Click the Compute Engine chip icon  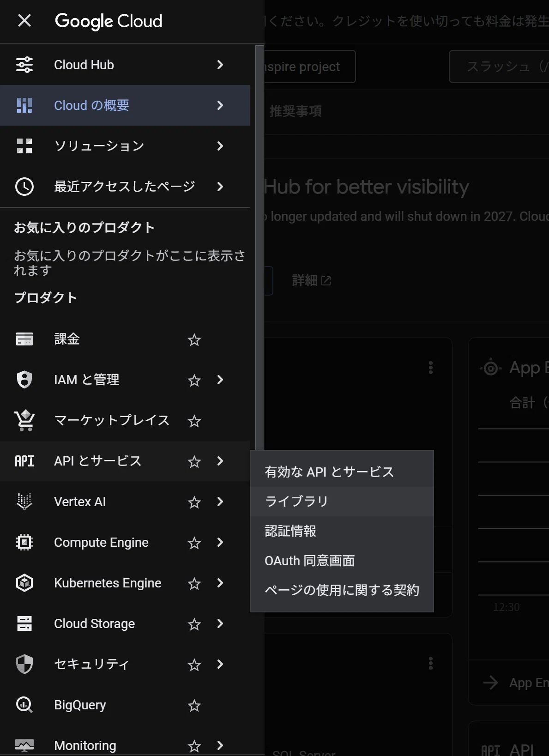click(24, 542)
